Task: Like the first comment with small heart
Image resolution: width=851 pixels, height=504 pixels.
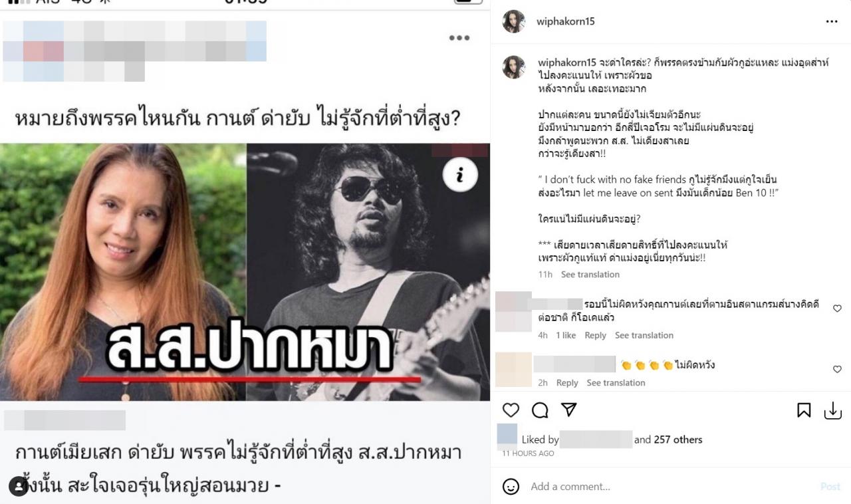Action: coord(837,309)
